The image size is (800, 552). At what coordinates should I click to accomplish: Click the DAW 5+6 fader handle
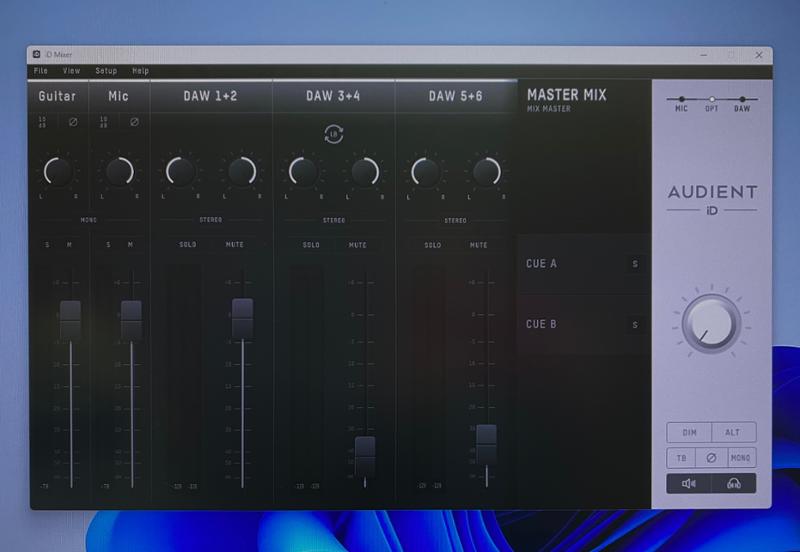pyautogui.click(x=486, y=444)
